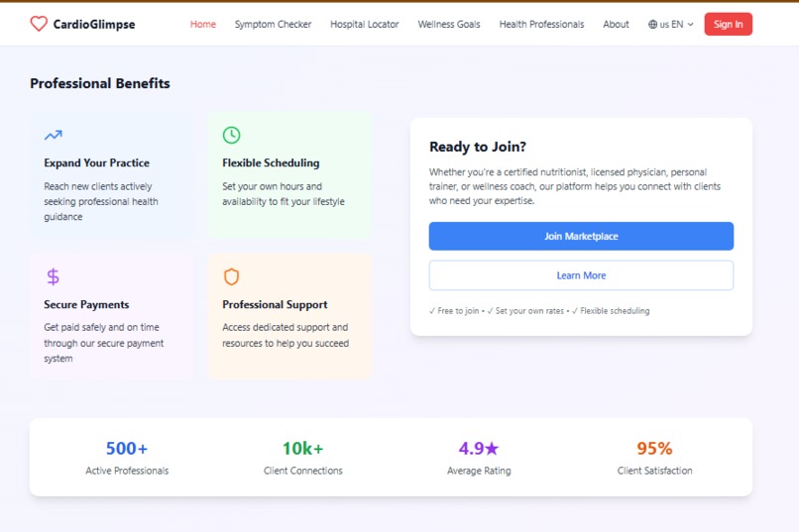Open the Symptom Checker page

pyautogui.click(x=273, y=25)
